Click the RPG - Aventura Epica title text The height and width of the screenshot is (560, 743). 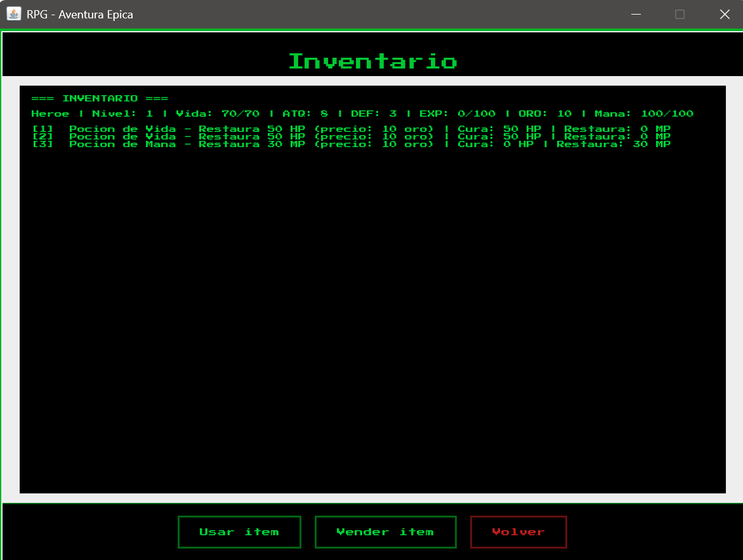79,15
